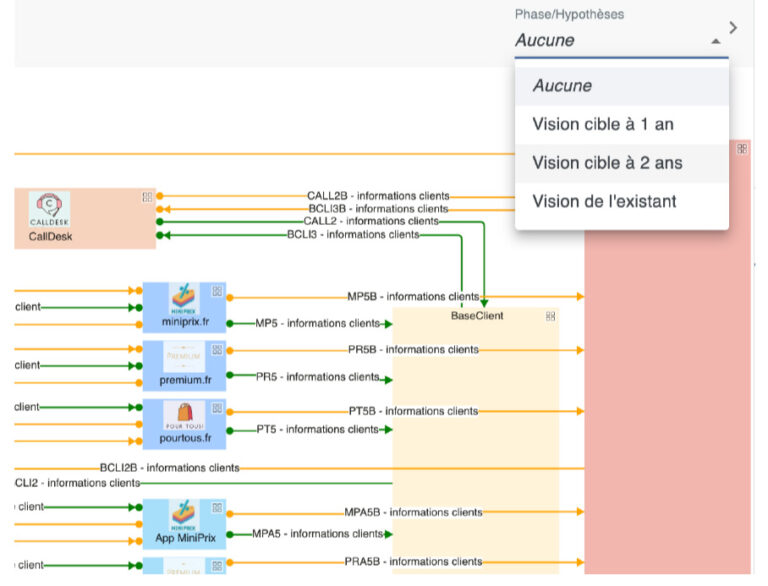The image size is (768, 586).
Task: Click flow label MP5B - informations clients
Action: [x=413, y=297]
